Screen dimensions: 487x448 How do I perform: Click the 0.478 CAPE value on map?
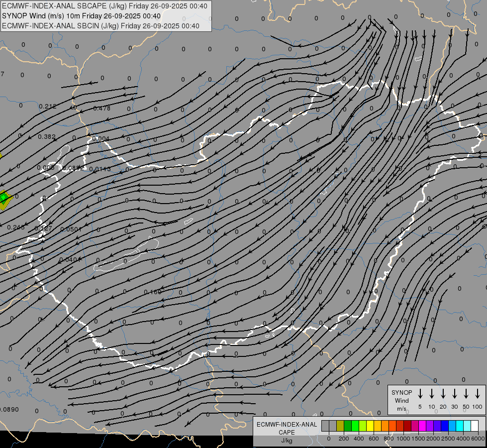pos(101,108)
